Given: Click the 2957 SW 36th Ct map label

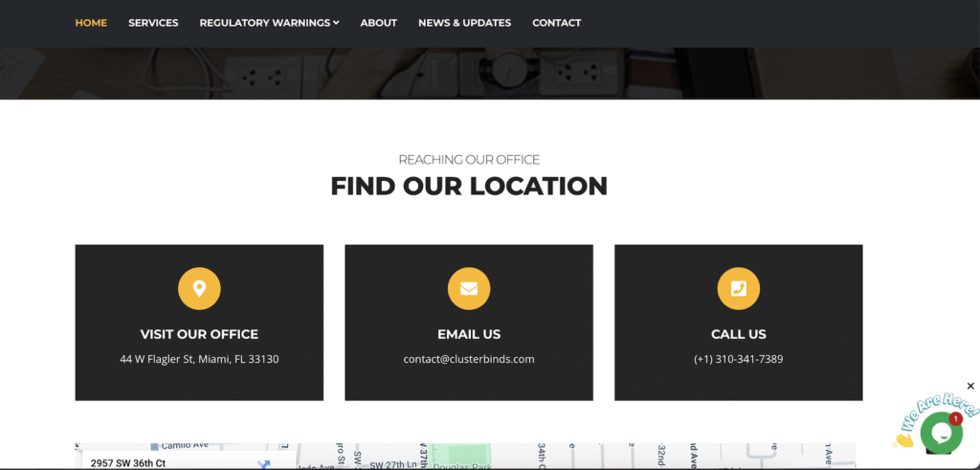Looking at the screenshot, I should [x=128, y=463].
